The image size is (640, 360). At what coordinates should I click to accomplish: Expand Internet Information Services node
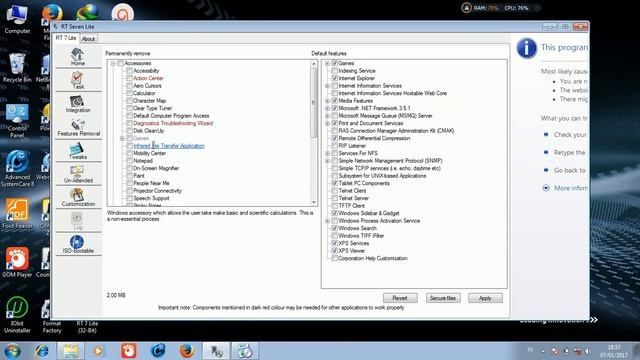327,86
